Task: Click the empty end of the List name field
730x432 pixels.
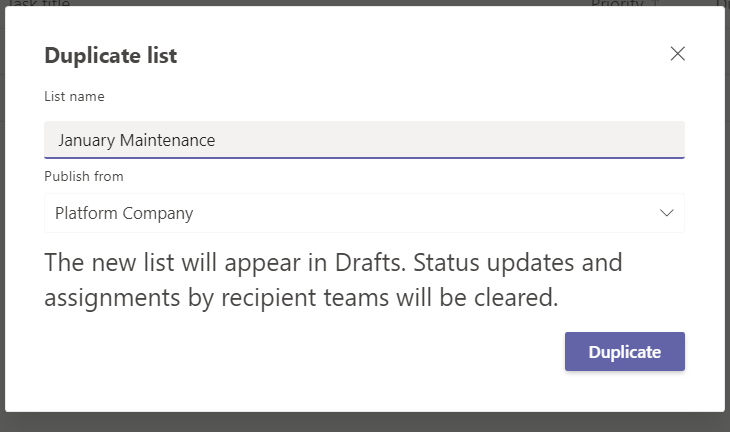Action: click(x=500, y=140)
